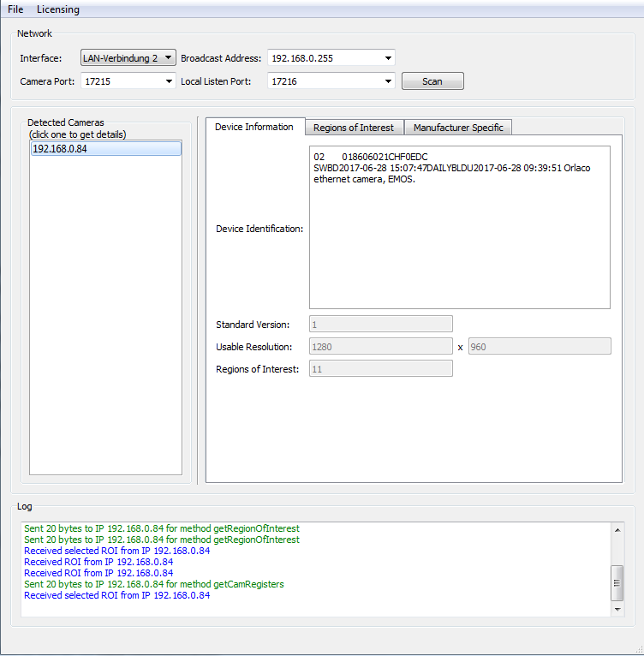Click the Usable Resolution height field 960
The width and height of the screenshot is (644, 656).
coord(539,347)
